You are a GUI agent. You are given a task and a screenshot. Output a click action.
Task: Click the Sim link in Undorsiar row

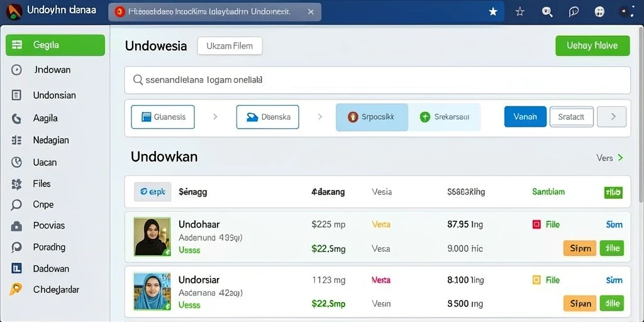point(614,280)
